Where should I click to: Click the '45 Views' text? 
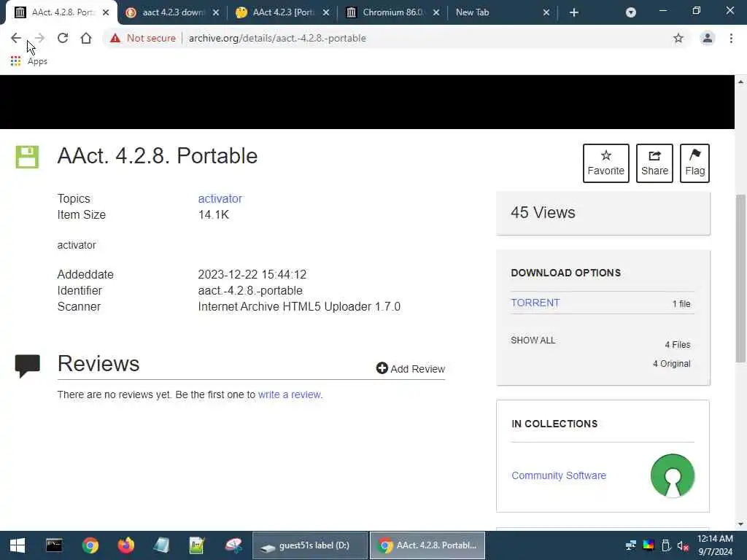[543, 212]
